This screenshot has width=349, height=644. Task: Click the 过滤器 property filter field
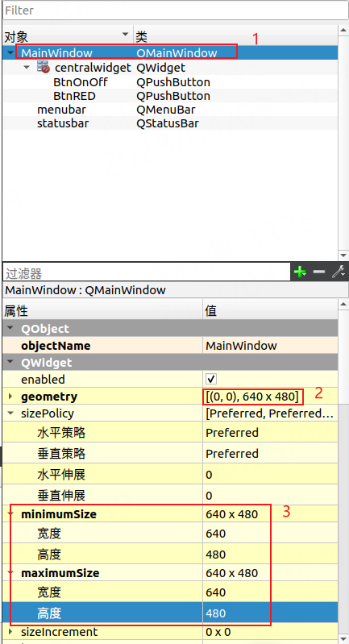[x=147, y=272]
